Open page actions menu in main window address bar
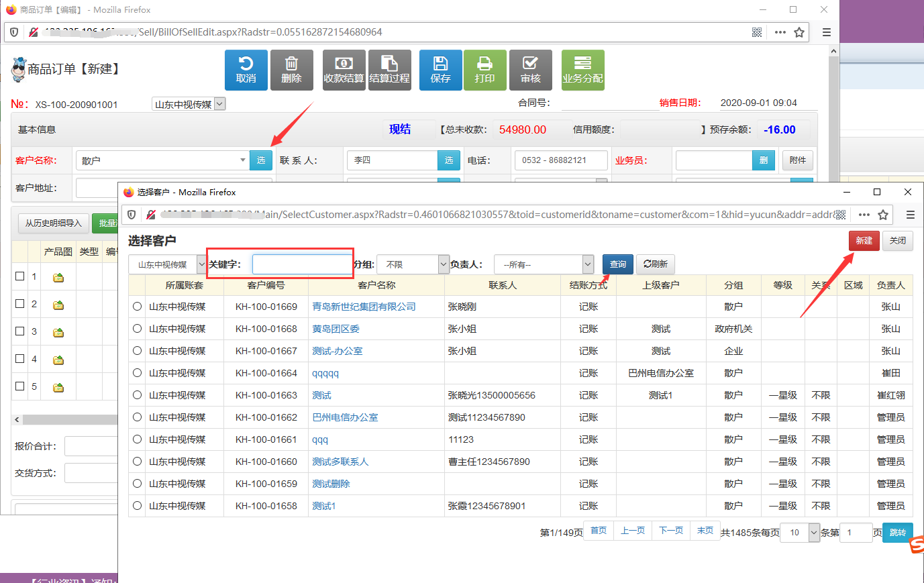 tap(780, 32)
